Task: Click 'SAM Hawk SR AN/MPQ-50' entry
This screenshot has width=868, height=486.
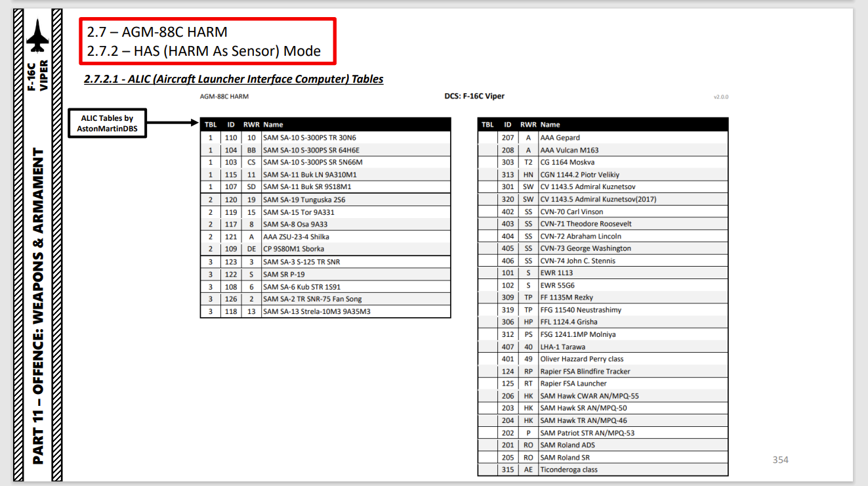Action: (x=603, y=408)
